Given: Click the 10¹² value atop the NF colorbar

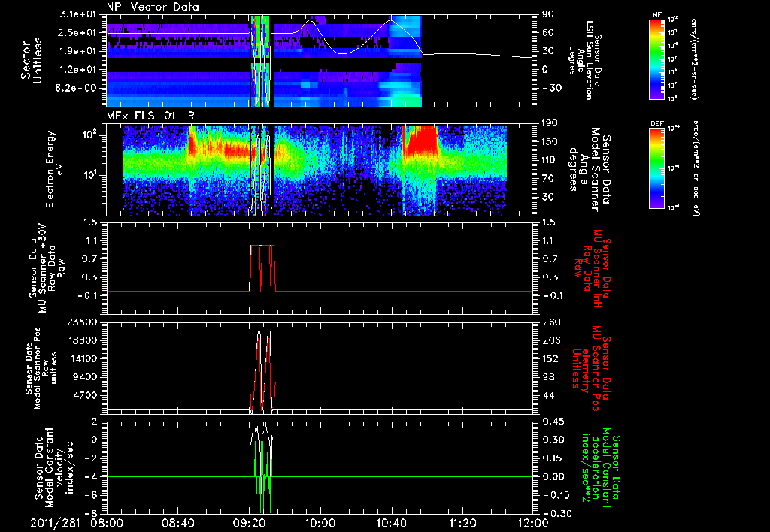Looking at the screenshot, I should coord(673,20).
